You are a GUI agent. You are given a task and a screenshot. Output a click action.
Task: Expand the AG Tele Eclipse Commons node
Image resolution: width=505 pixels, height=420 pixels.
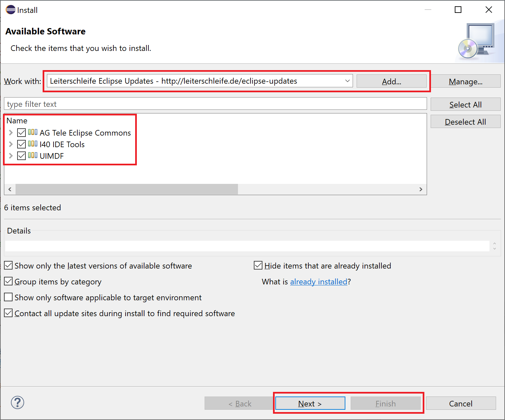pos(11,133)
